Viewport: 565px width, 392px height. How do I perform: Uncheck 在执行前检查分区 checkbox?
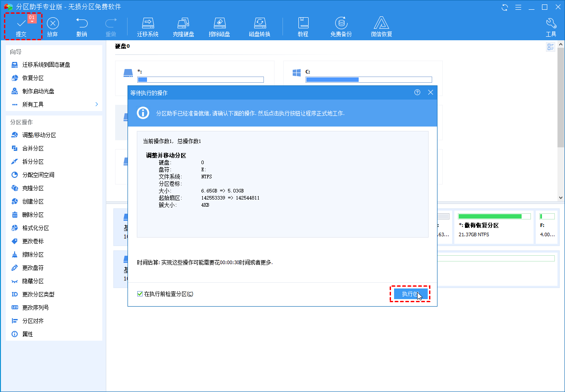(x=140, y=294)
